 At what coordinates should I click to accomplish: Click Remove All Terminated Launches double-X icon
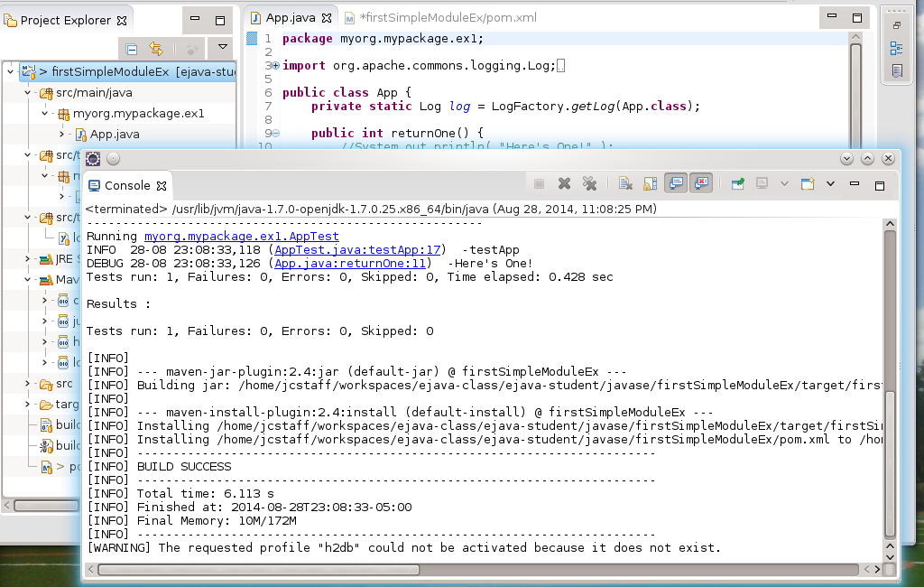(589, 183)
